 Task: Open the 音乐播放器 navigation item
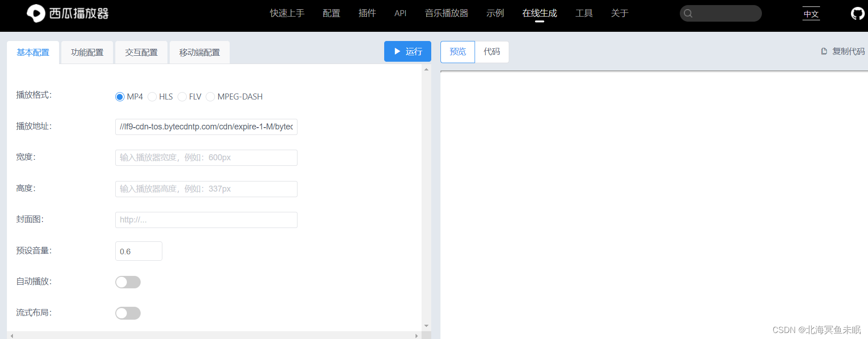pos(446,13)
